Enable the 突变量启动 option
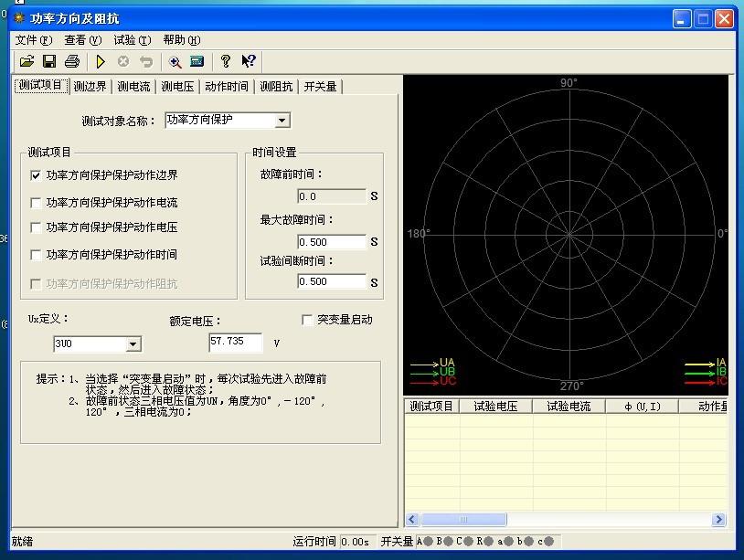This screenshot has width=744, height=560. click(x=308, y=319)
